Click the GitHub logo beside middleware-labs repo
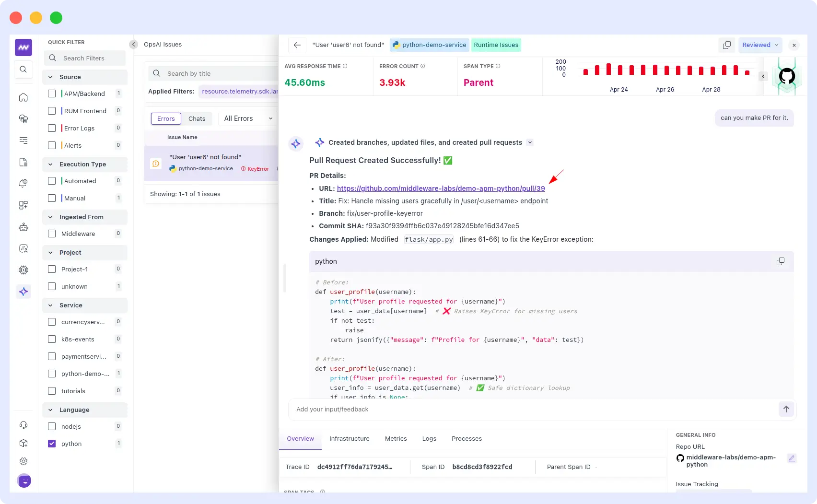817x504 pixels. (680, 458)
